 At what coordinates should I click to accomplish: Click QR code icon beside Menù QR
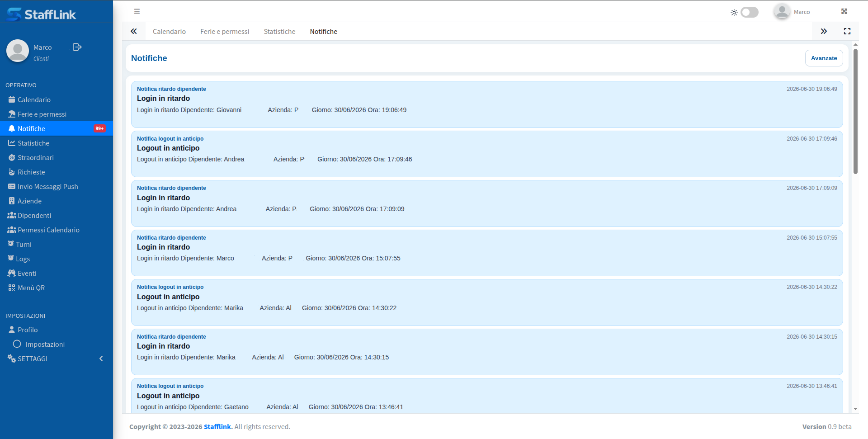(12, 288)
